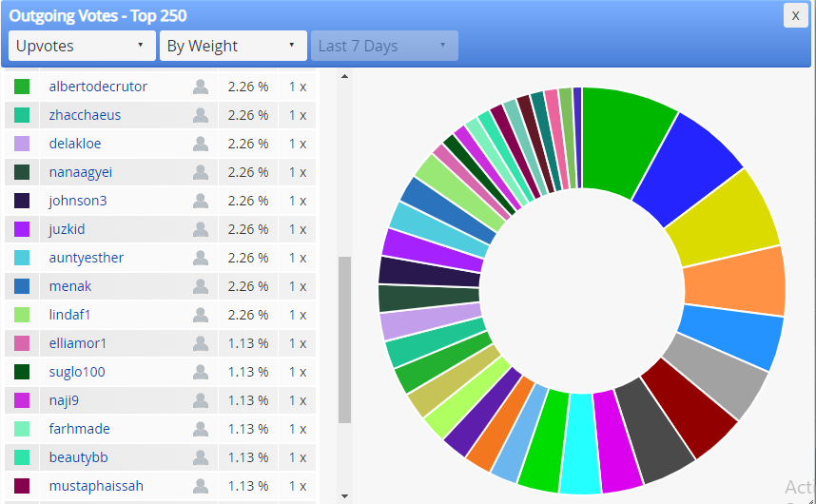This screenshot has height=504, width=816.
Task: Click 1 x count in farhmade row
Action: click(298, 429)
